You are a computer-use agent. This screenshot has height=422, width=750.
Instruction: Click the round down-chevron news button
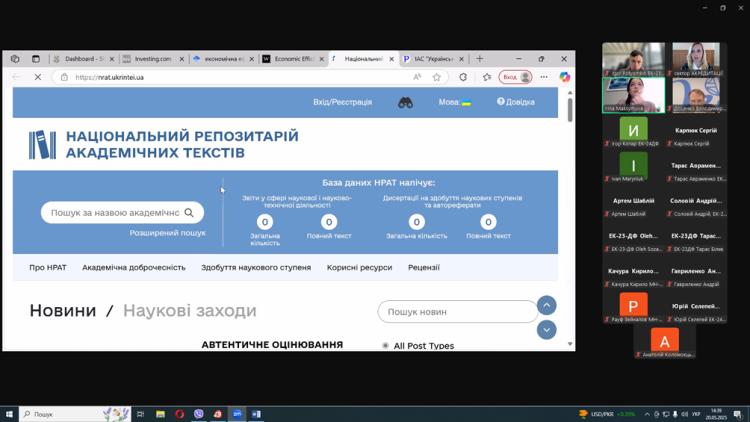546,329
